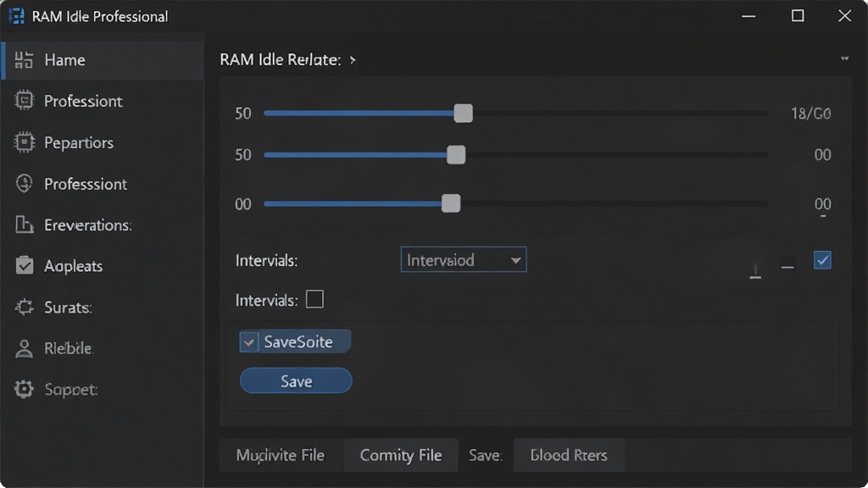This screenshot has width=868, height=488.
Task: Click the cog icon beside Sopoet
Action: [24, 390]
